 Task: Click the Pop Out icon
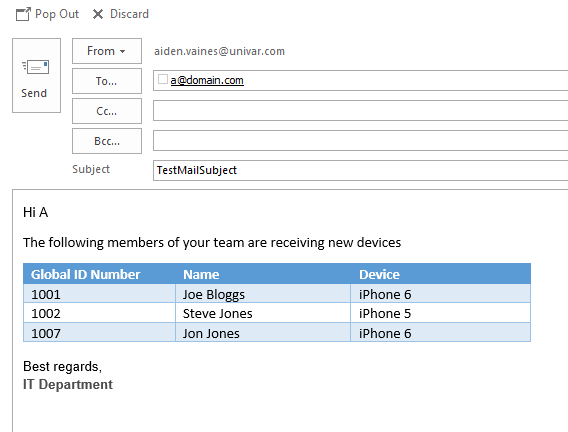click(23, 14)
